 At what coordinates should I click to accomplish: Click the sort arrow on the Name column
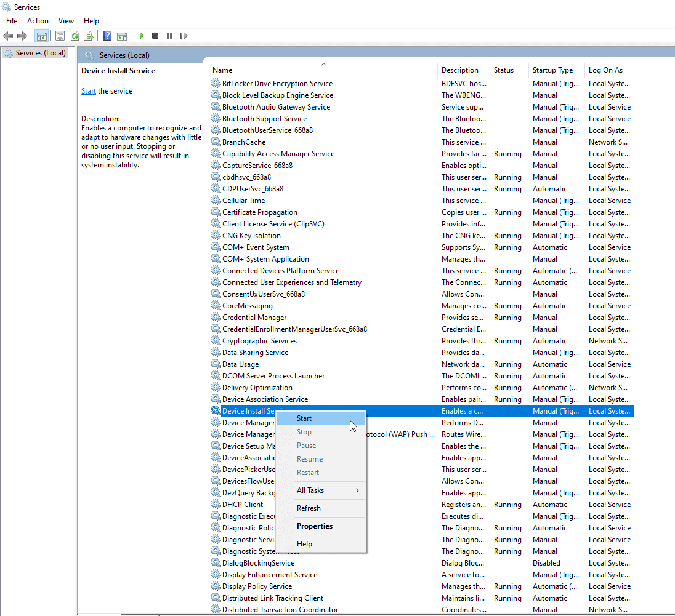click(x=323, y=64)
